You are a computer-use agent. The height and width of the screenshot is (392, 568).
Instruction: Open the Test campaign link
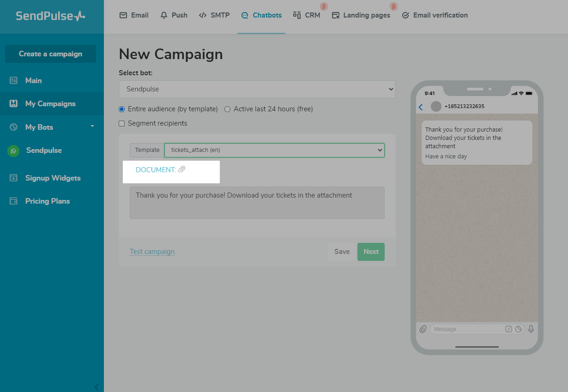[x=152, y=252]
